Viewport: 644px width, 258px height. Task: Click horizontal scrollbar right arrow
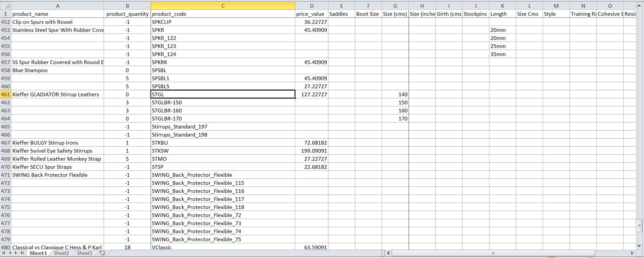pos(632,253)
